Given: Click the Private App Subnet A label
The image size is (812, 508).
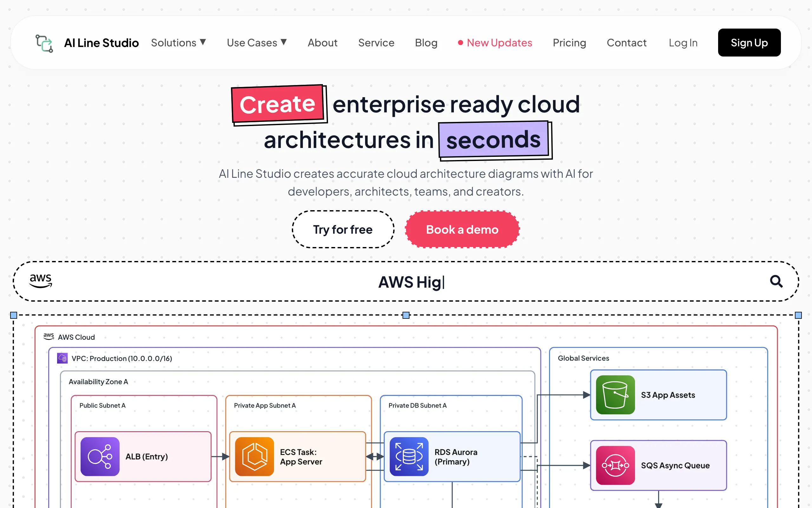Looking at the screenshot, I should point(265,405).
